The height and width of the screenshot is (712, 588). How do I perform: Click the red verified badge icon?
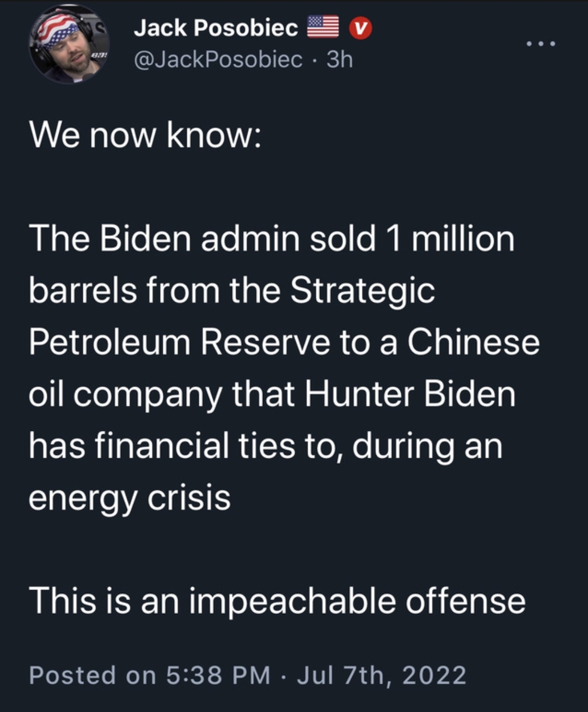(x=359, y=28)
